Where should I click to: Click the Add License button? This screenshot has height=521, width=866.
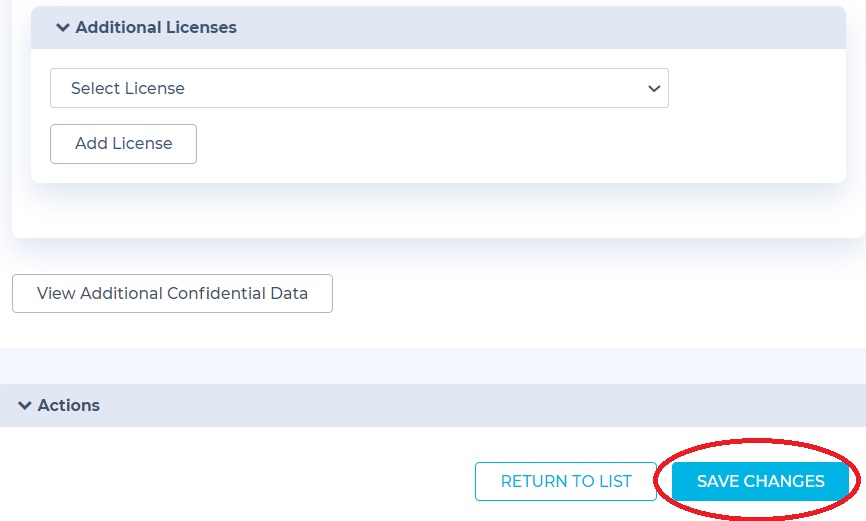point(123,144)
